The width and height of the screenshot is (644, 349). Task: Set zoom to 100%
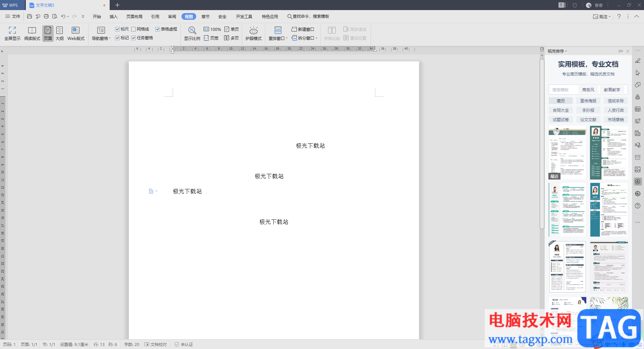pos(212,29)
